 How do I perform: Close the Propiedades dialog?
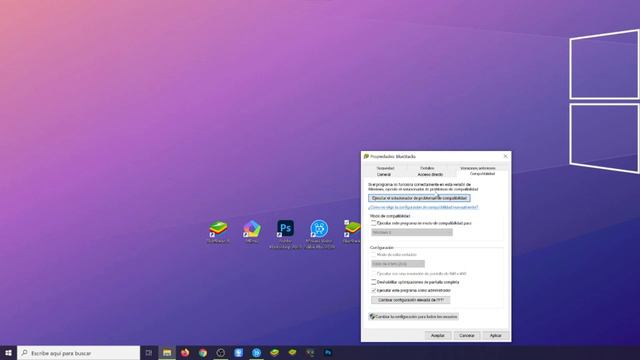click(505, 156)
